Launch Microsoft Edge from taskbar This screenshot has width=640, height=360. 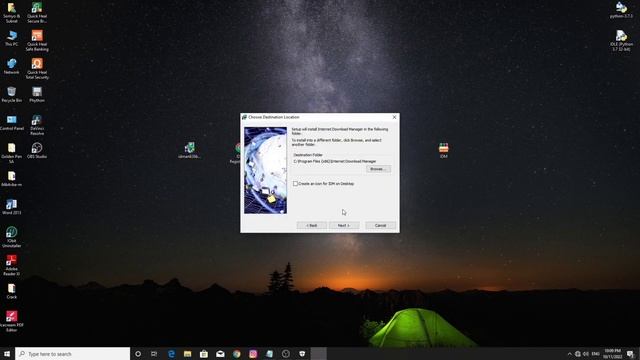[x=171, y=353]
